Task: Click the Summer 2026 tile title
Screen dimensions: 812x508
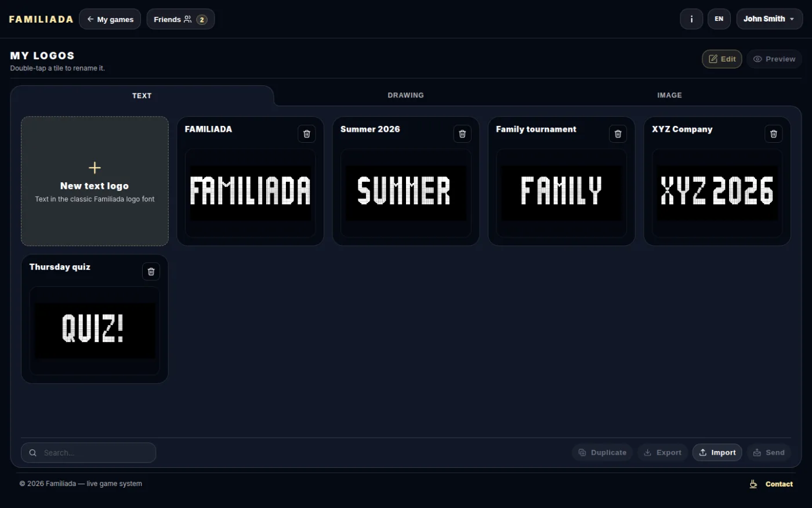Action: [370, 129]
